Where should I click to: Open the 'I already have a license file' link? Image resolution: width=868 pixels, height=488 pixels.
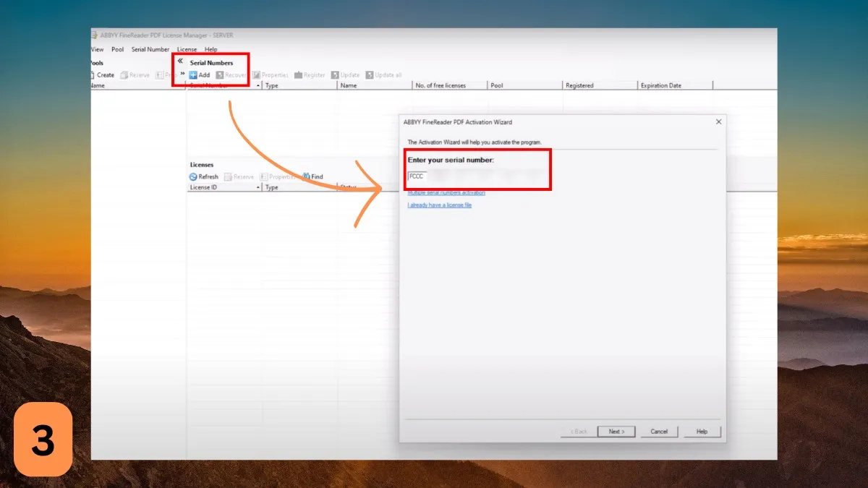440,205
